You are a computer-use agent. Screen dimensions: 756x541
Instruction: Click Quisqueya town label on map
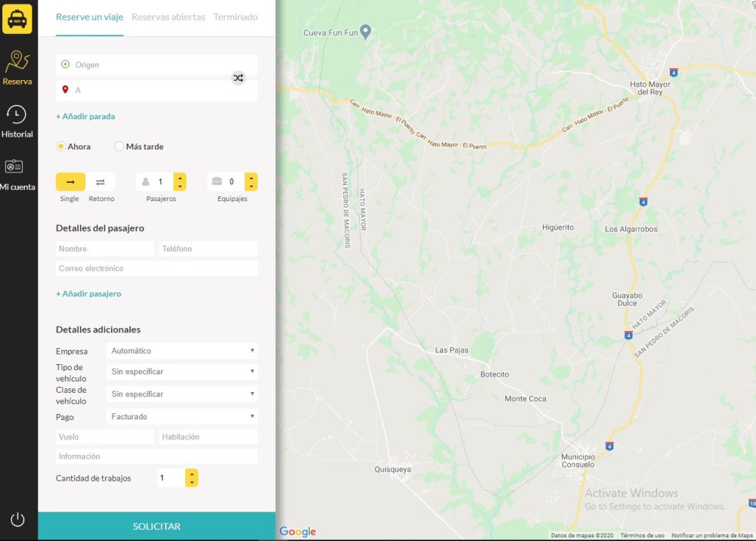point(392,469)
